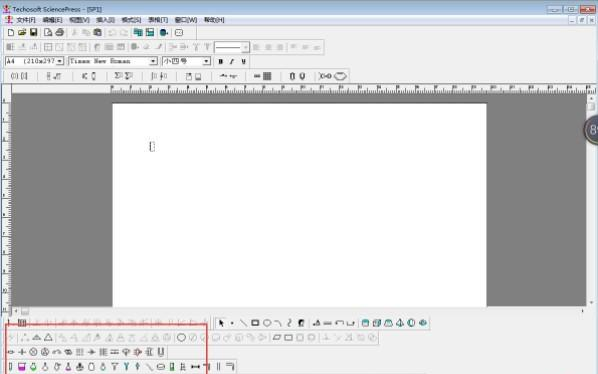Viewport: 598px width, 374px height.
Task: Insert the ammeter circle-A circuit symbol
Action: tap(45, 352)
